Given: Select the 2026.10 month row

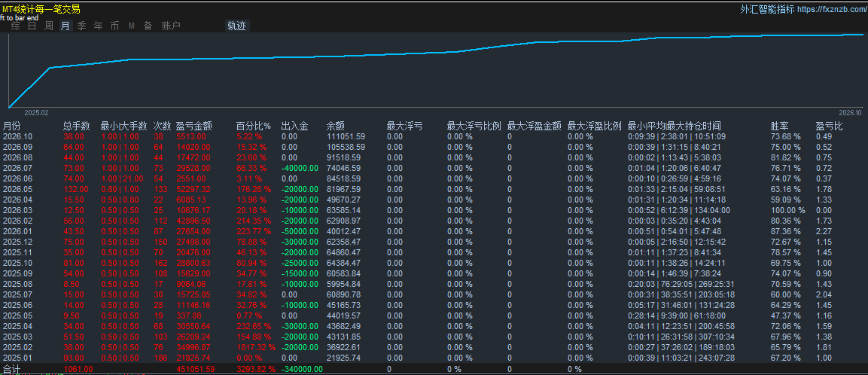Looking at the screenshot, I should click(434, 136).
